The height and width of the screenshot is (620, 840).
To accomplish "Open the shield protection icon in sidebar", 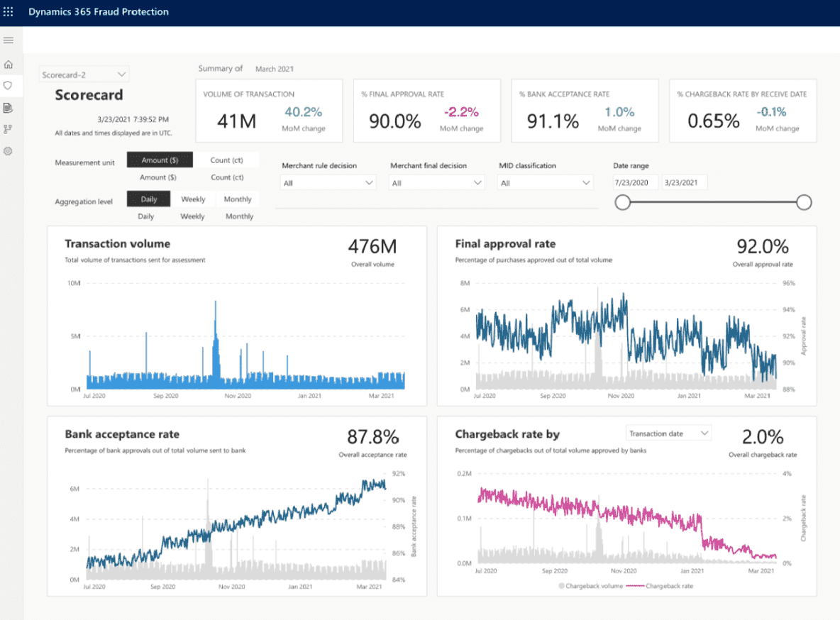I will 8,86.
